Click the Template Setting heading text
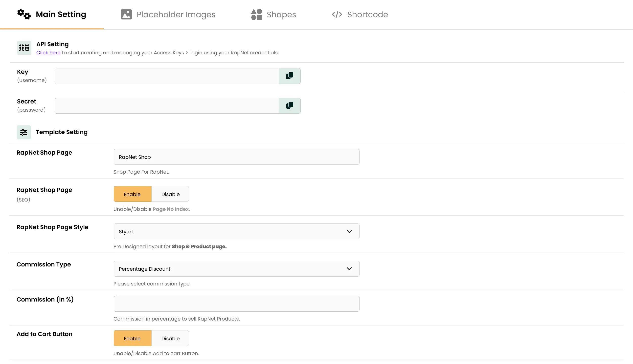This screenshot has height=364, width=633. pos(62,132)
